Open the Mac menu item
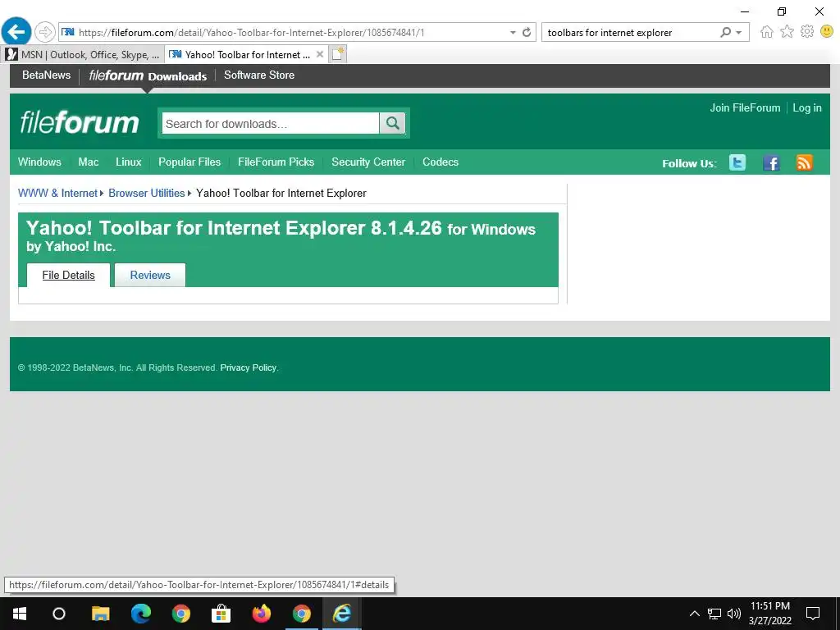 point(89,162)
